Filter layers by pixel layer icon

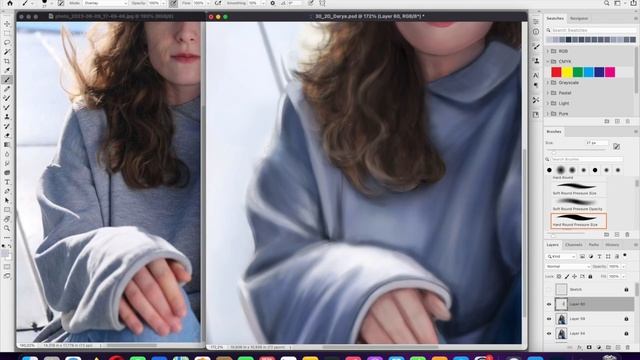click(582, 256)
